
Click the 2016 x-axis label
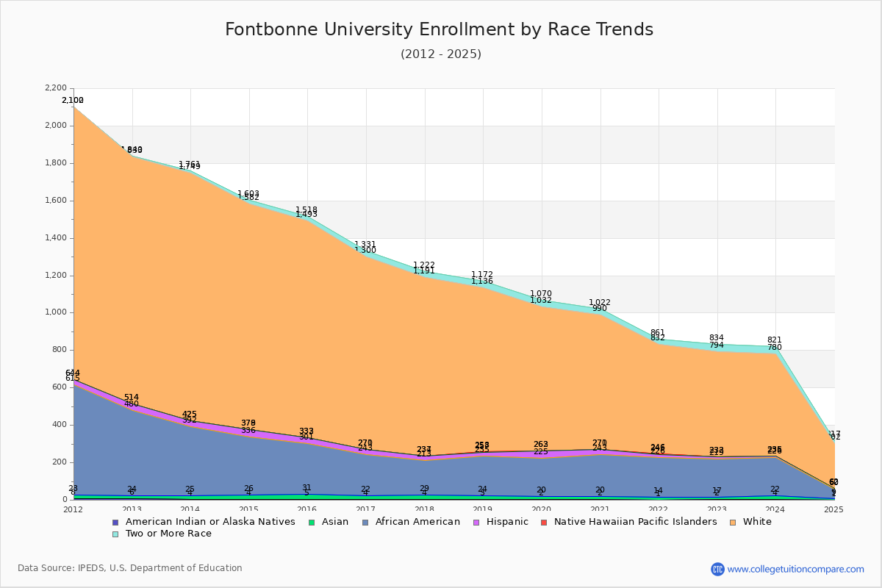pyautogui.click(x=307, y=509)
